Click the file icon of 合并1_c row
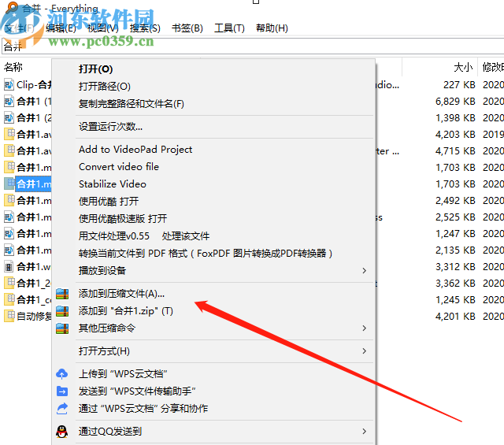 click(9, 299)
